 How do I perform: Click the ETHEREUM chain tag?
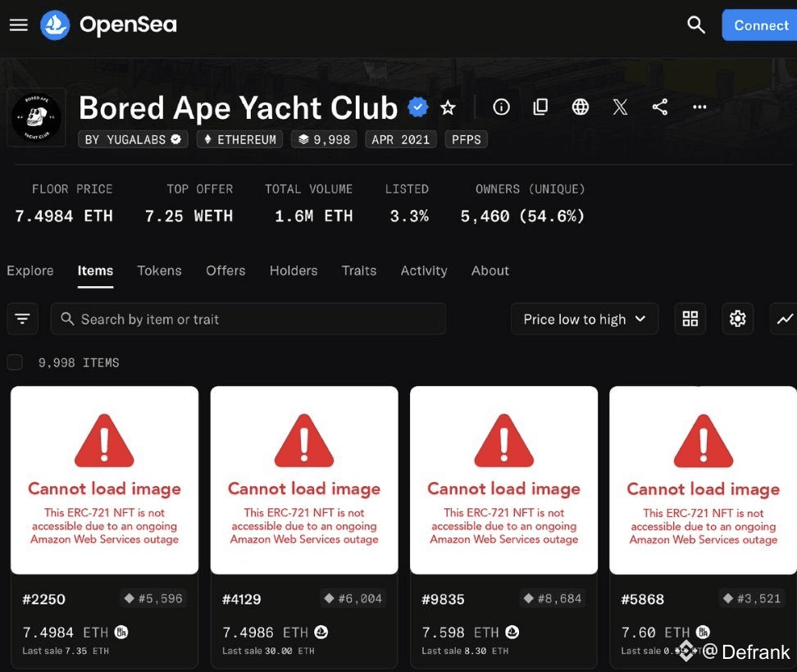pos(240,139)
